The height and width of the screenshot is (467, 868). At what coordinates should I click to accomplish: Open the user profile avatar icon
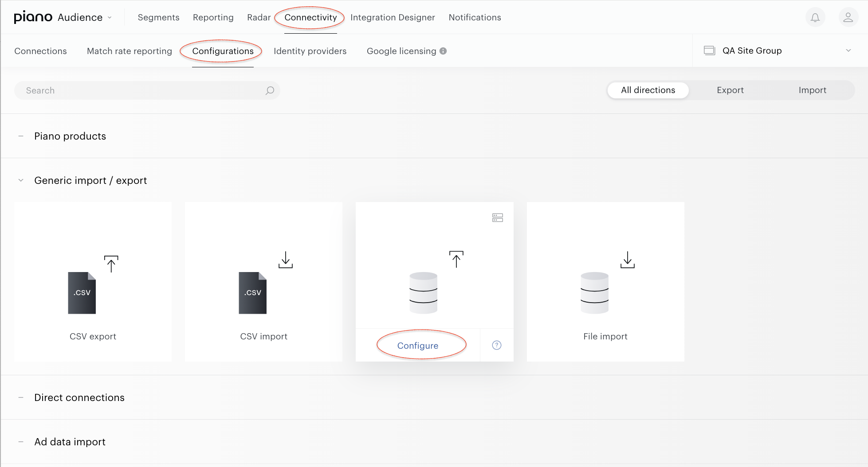coord(848,17)
